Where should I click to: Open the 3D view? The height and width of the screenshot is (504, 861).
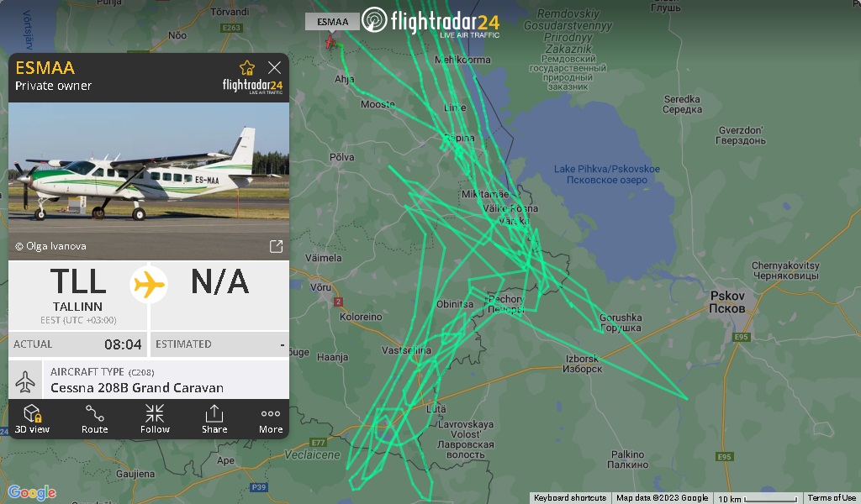pyautogui.click(x=32, y=419)
